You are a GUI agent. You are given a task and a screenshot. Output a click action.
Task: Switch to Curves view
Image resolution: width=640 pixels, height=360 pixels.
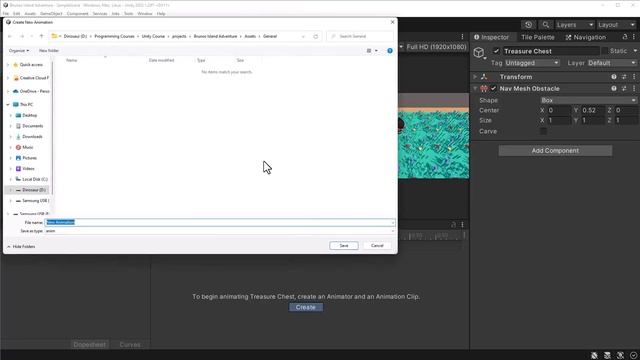(x=130, y=344)
